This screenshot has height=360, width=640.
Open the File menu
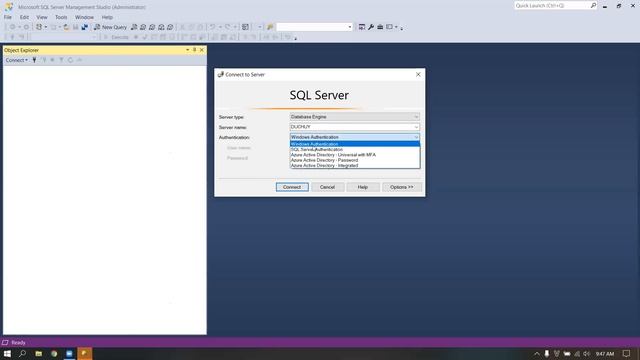8,17
